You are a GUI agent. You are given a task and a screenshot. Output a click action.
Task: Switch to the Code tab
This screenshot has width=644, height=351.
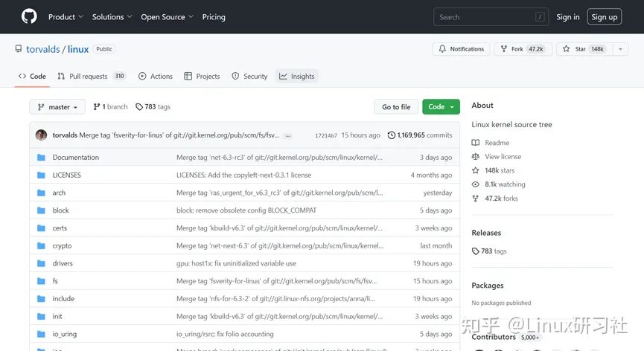pyautogui.click(x=32, y=77)
